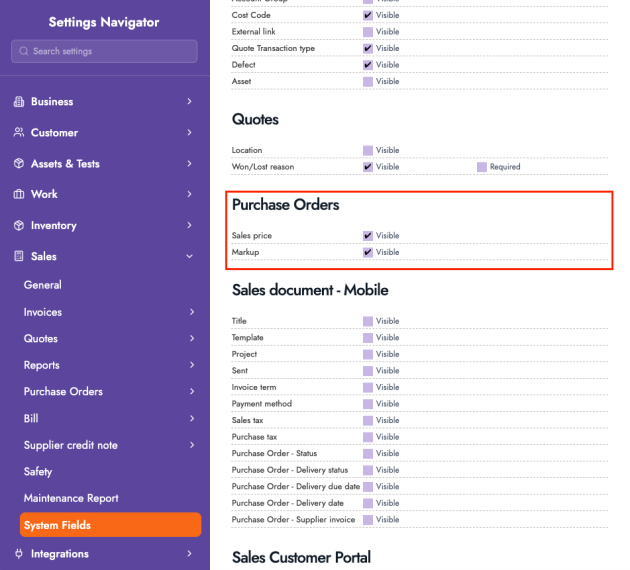Toggle Visible checkbox for Quotes Location

coord(368,150)
